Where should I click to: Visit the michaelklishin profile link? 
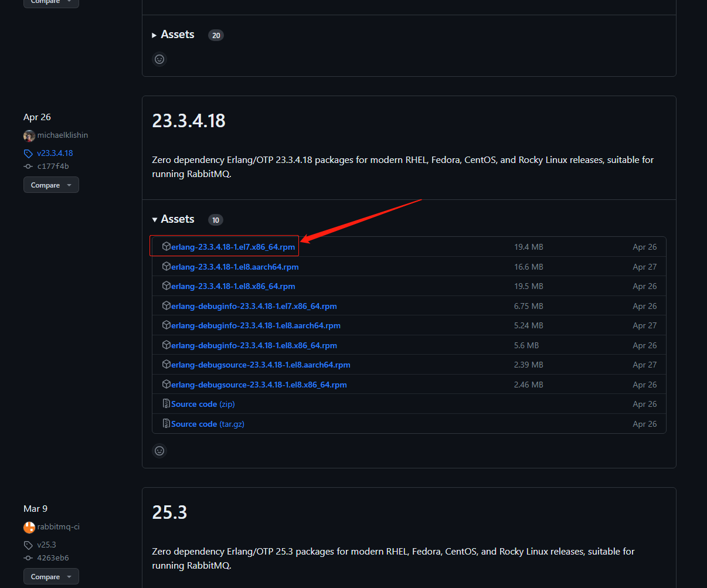(x=63, y=135)
